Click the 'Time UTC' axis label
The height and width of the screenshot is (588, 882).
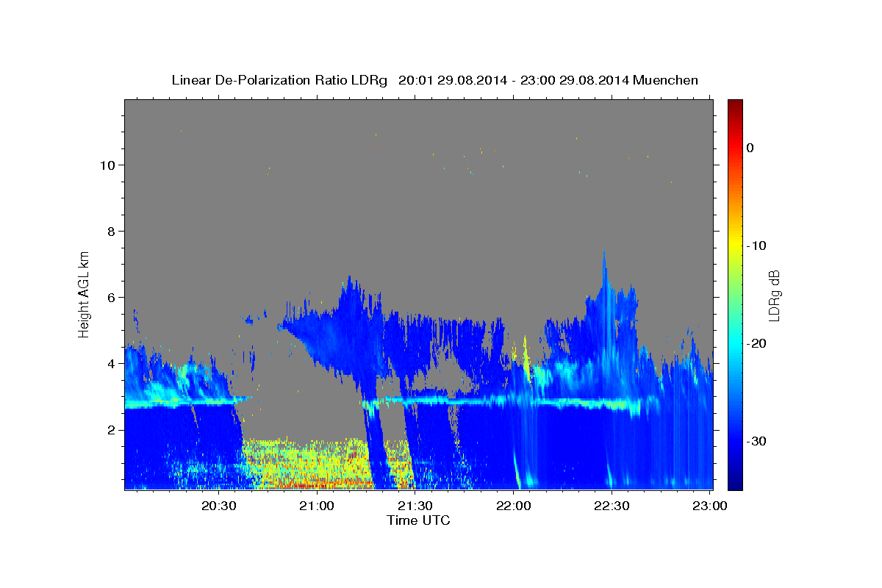point(418,520)
